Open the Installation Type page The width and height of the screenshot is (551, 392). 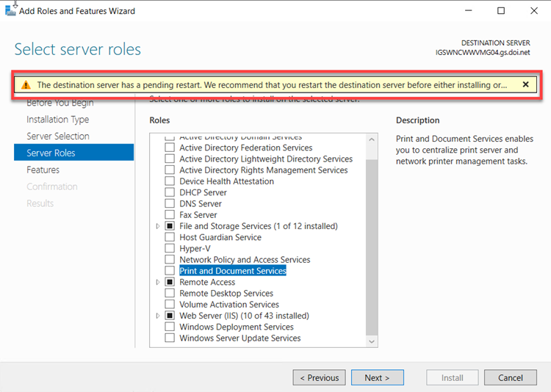[x=57, y=120]
